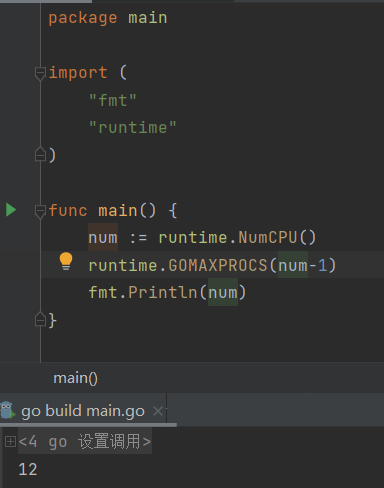Close the 'go build main.go' tab
Viewport: 384px width, 488px height.
tap(158, 411)
